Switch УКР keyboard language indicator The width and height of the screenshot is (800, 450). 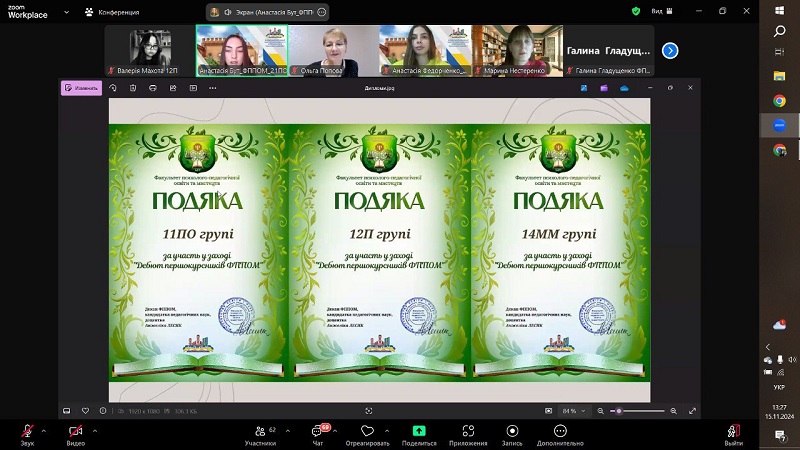point(779,387)
